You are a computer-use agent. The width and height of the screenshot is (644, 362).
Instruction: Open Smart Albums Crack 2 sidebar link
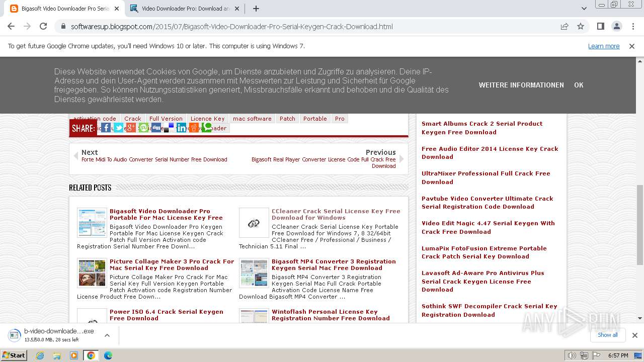pyautogui.click(x=482, y=128)
